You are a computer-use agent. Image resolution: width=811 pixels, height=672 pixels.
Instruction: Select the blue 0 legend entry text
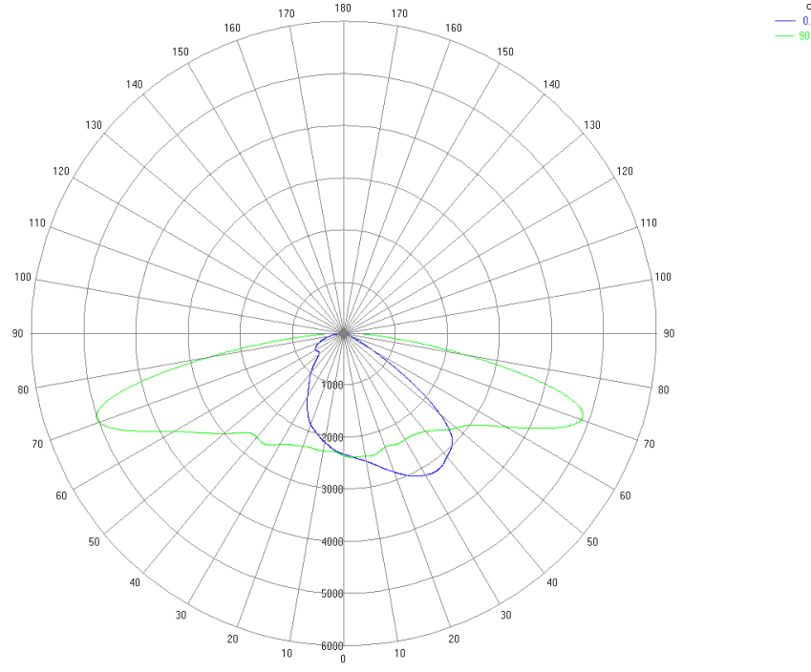tap(805, 20)
